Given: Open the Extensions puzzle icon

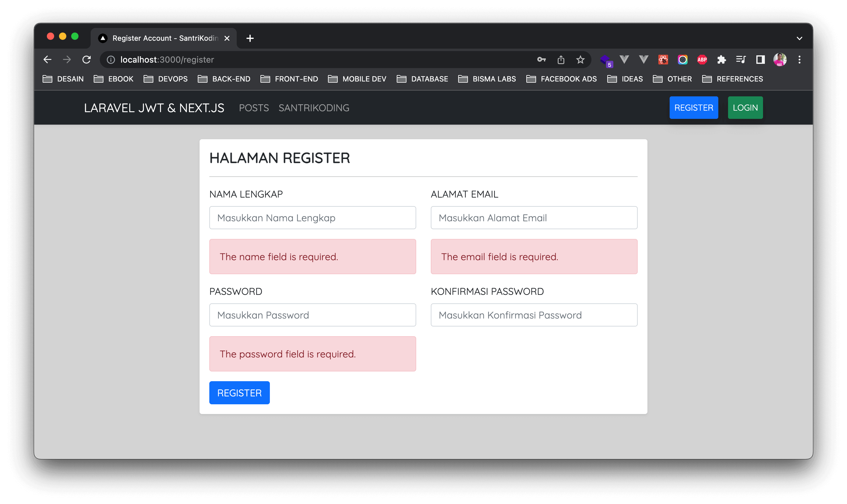Looking at the screenshot, I should 721,60.
